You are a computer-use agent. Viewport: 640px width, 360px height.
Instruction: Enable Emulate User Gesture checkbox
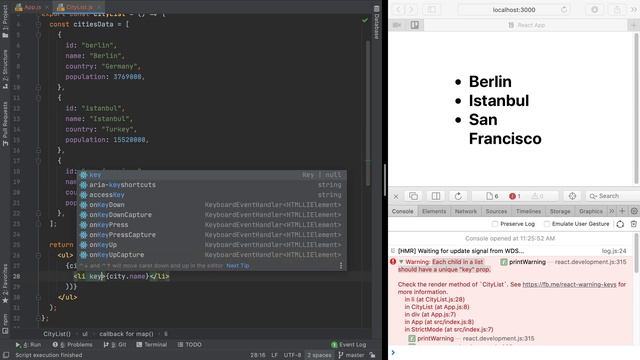click(x=547, y=224)
